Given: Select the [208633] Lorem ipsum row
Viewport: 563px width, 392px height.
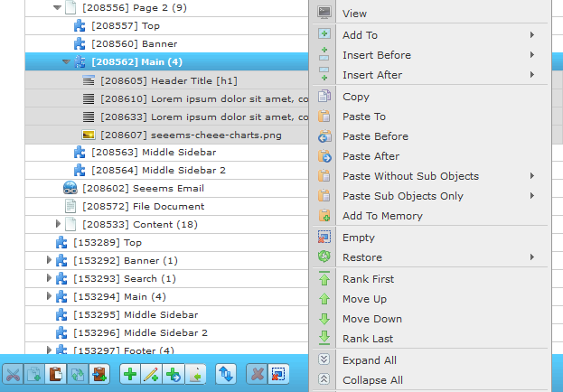Looking at the screenshot, I should pos(166,117).
